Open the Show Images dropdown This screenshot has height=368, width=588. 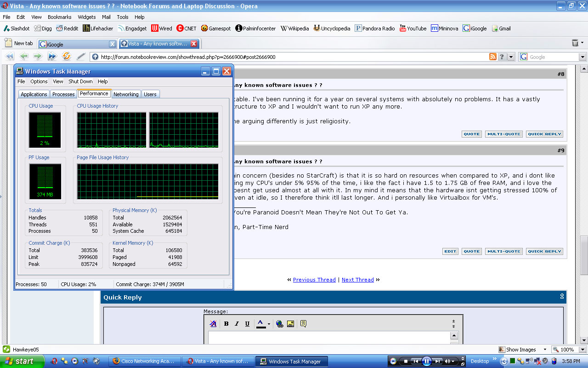pyautogui.click(x=545, y=350)
